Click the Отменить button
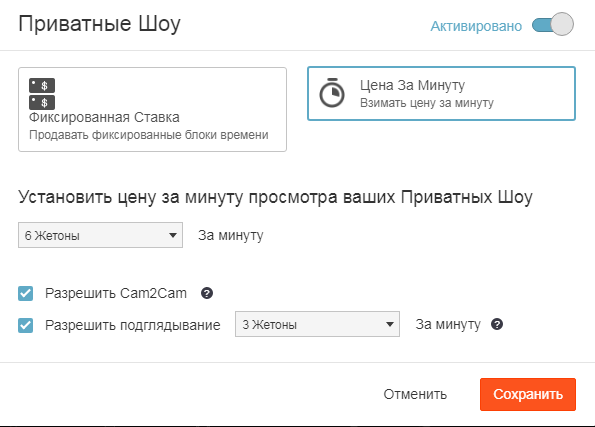This screenshot has width=595, height=427. point(415,394)
